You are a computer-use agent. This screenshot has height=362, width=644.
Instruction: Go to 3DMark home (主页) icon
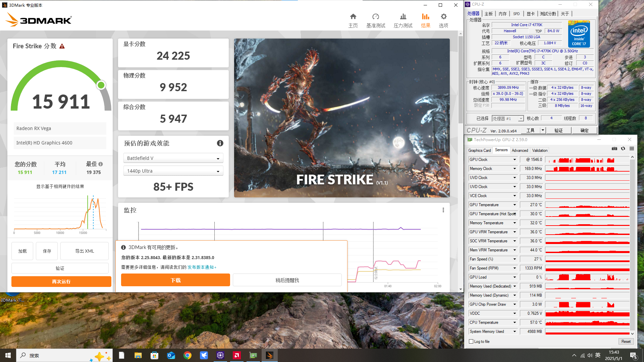coord(353,17)
